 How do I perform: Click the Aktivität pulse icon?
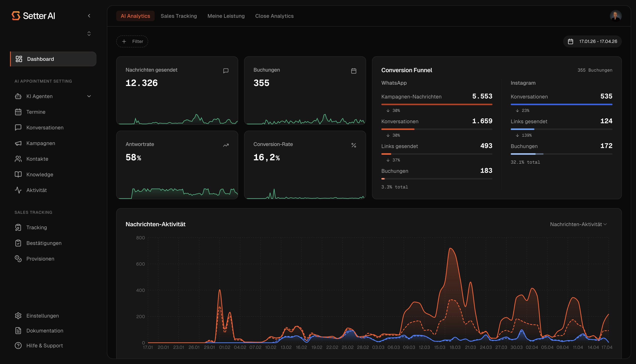[18, 190]
